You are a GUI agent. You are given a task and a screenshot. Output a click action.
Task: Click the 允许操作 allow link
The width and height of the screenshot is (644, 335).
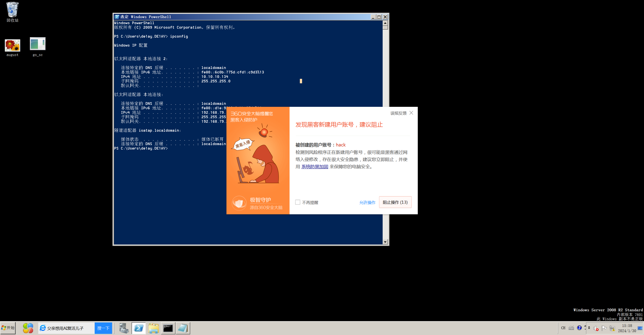pyautogui.click(x=367, y=202)
